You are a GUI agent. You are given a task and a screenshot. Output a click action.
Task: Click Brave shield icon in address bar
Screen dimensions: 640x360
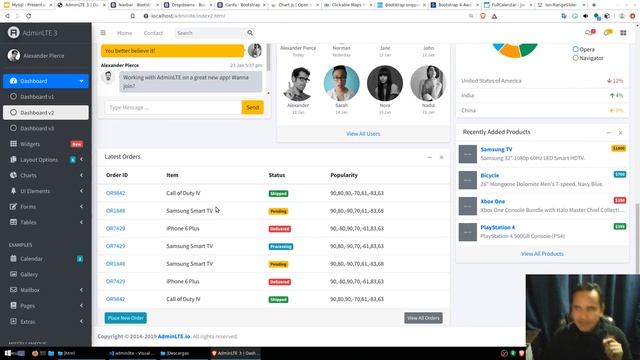(483, 16)
